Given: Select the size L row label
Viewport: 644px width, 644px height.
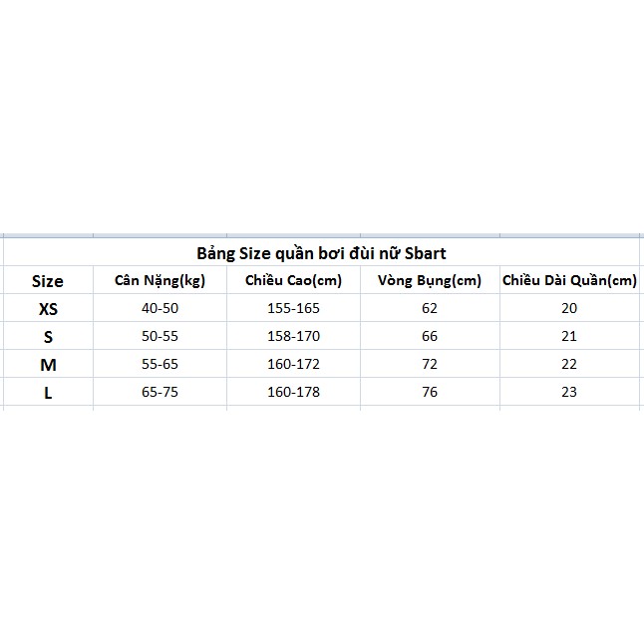Looking at the screenshot, I should pos(48,393).
